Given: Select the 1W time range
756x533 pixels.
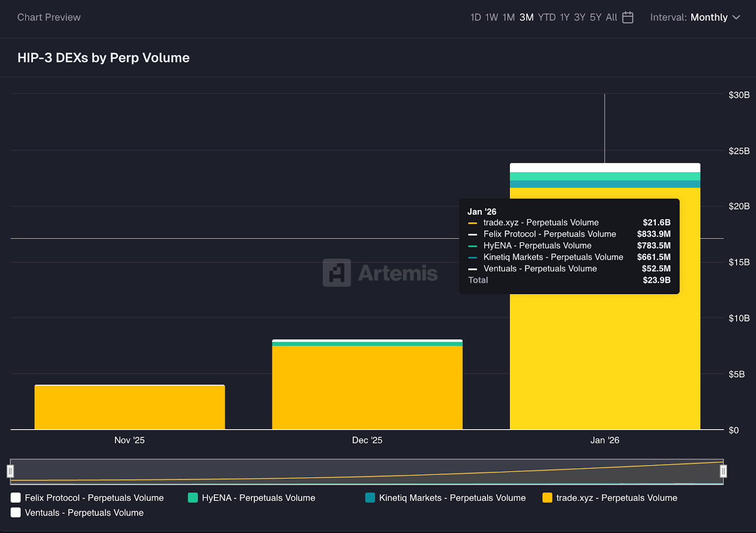Looking at the screenshot, I should [491, 17].
